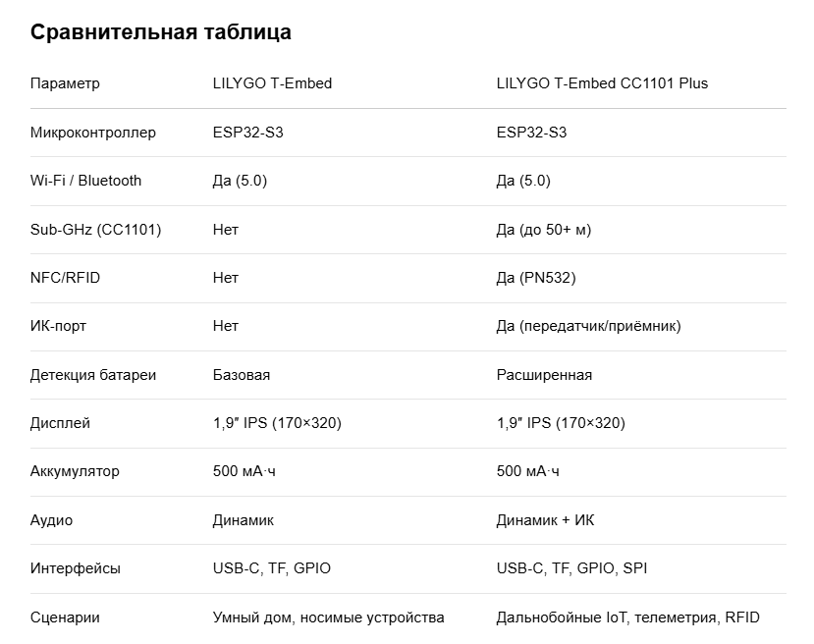Click the "Wi-Fi / Bluetooth" row label

[x=86, y=181]
